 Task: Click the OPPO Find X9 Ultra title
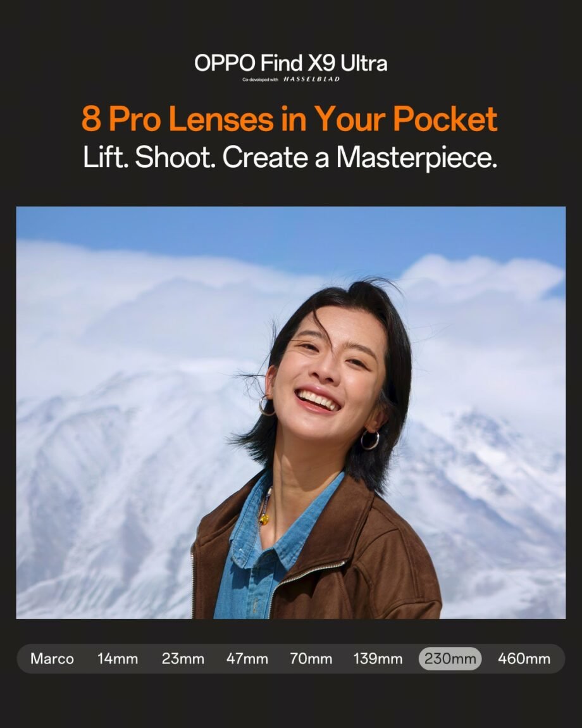coord(290,63)
